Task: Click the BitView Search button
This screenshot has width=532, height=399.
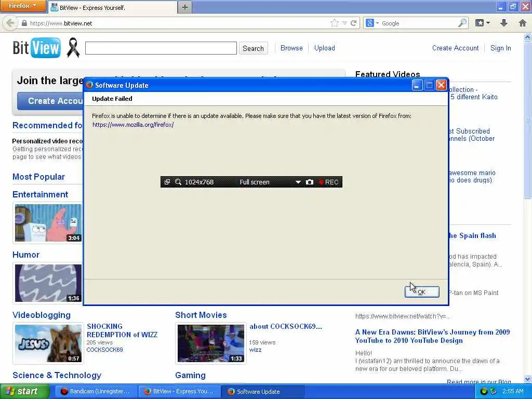Action: [x=253, y=48]
